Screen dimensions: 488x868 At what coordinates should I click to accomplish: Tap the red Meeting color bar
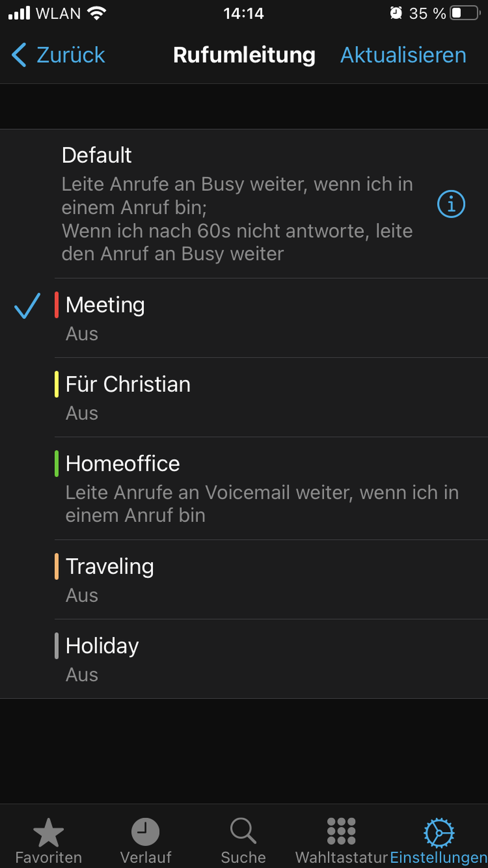pyautogui.click(x=57, y=305)
